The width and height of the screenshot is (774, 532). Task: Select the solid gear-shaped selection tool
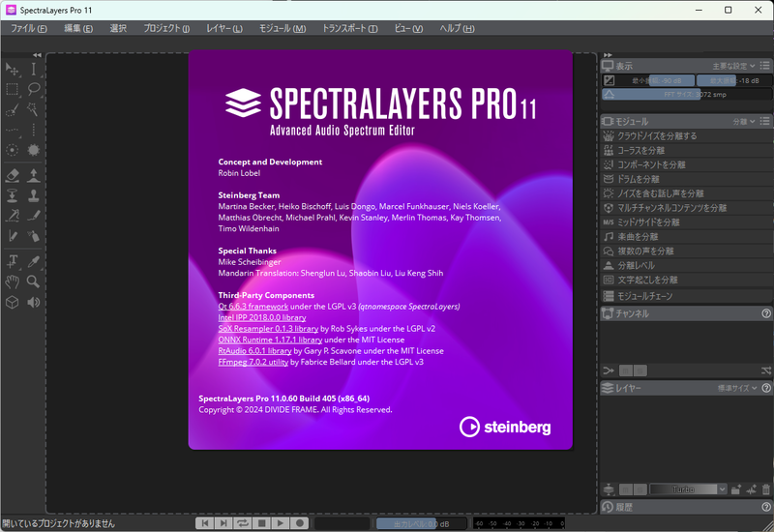[34, 150]
